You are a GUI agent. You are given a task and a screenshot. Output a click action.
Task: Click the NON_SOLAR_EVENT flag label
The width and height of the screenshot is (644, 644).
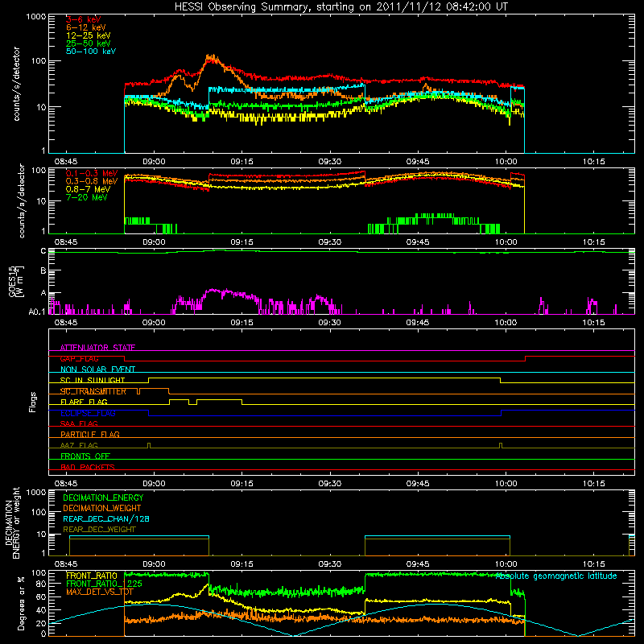(97, 369)
